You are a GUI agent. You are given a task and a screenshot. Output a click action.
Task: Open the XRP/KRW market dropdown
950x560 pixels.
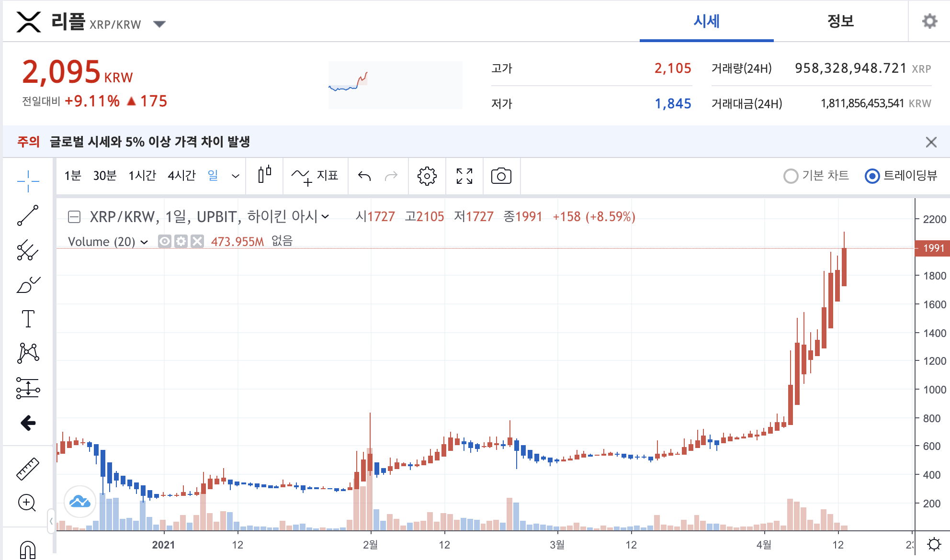pos(159,24)
